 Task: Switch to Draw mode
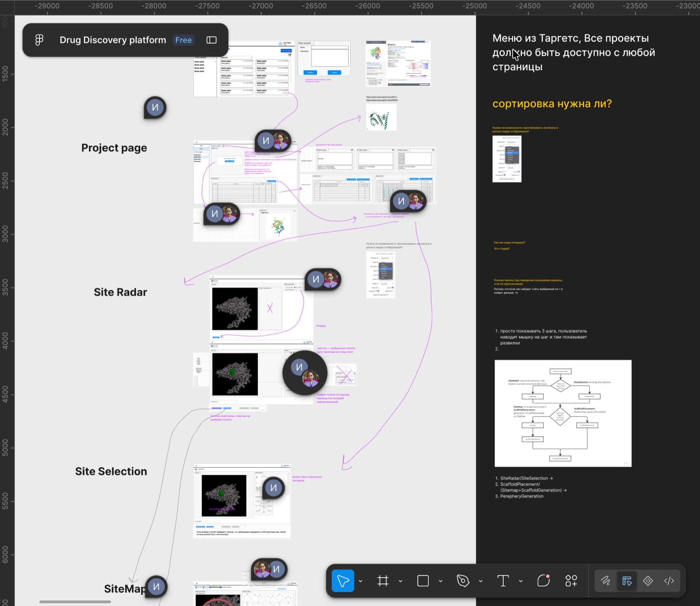coord(605,581)
